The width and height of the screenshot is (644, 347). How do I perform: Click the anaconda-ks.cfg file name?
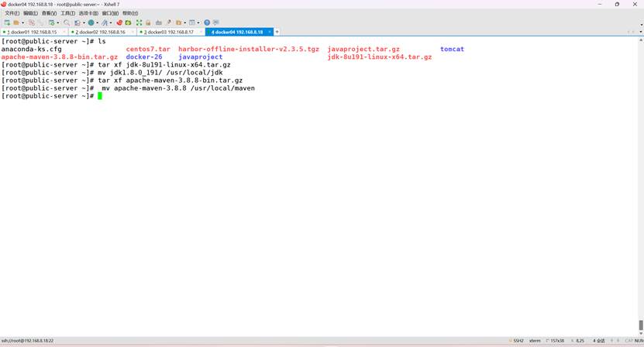(x=31, y=49)
